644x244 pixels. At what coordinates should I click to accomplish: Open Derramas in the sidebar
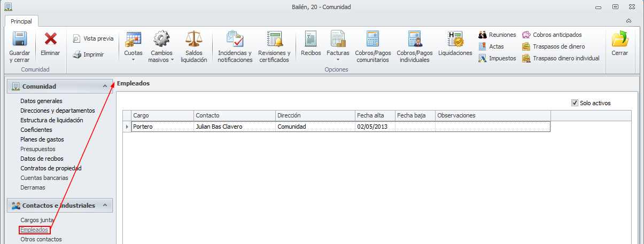(33, 187)
